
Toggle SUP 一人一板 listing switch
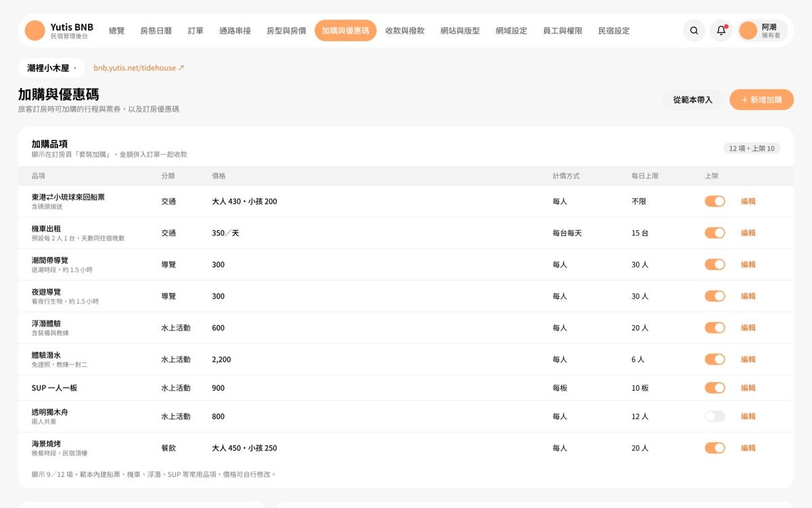[x=715, y=388]
